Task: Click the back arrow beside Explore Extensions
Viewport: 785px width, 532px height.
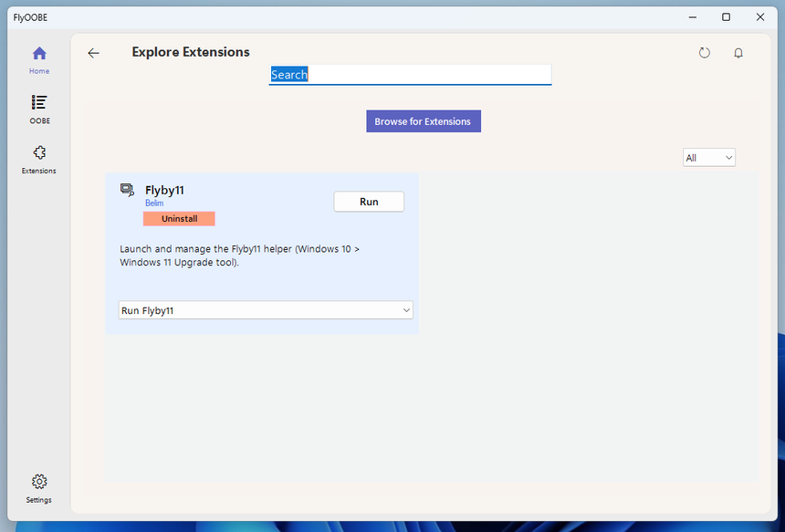Action: pos(93,53)
